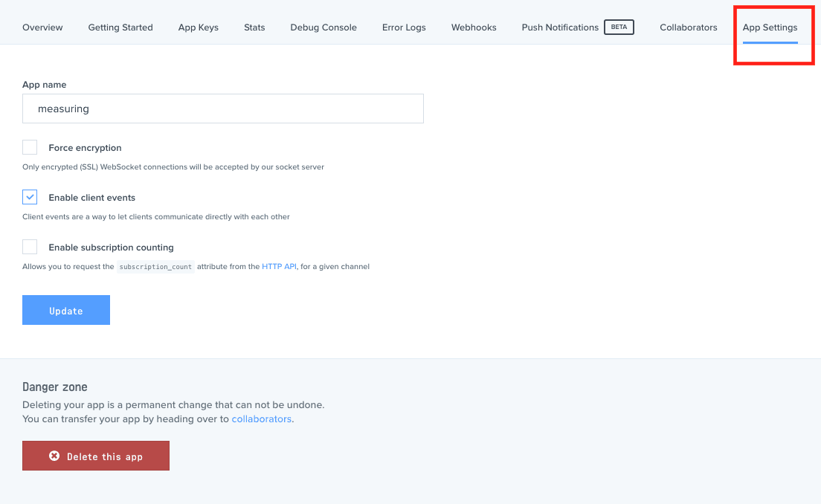This screenshot has height=504, width=821.
Task: Select the Stats tab
Action: click(254, 28)
